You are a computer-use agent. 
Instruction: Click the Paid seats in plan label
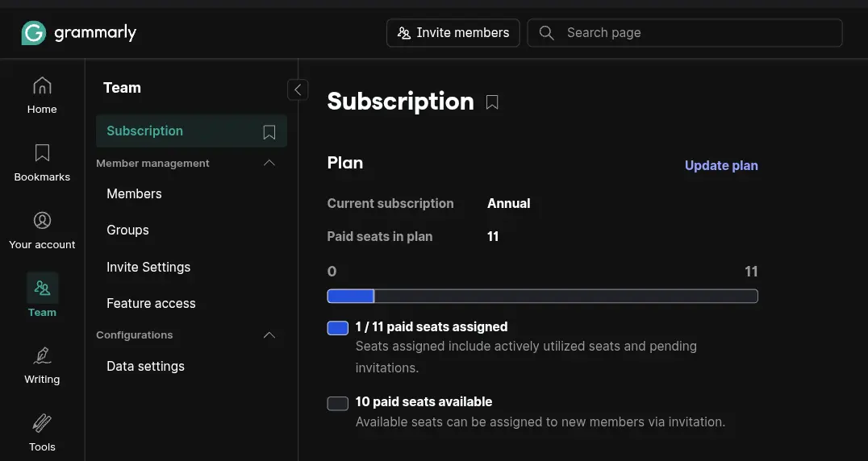(380, 237)
